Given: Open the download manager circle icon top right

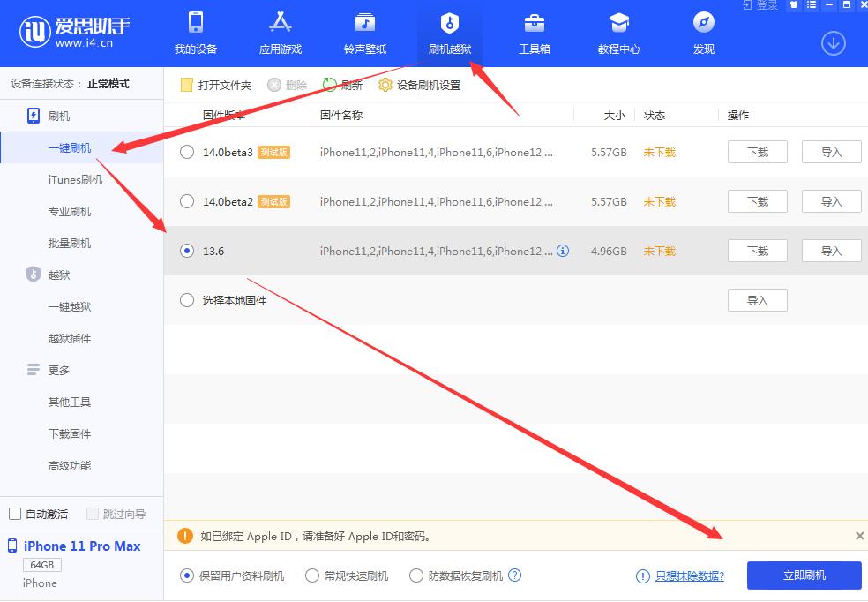Looking at the screenshot, I should [x=832, y=41].
